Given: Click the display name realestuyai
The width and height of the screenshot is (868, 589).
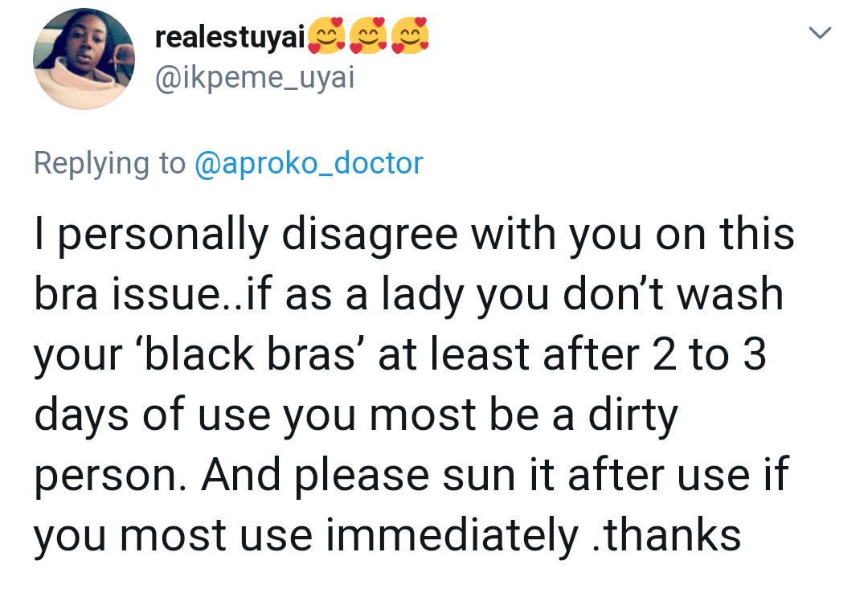Looking at the screenshot, I should [x=227, y=37].
